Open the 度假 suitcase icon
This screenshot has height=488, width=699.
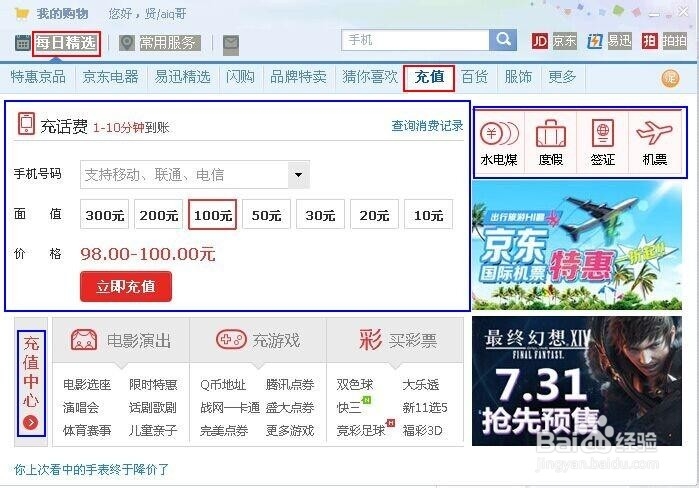click(x=551, y=133)
